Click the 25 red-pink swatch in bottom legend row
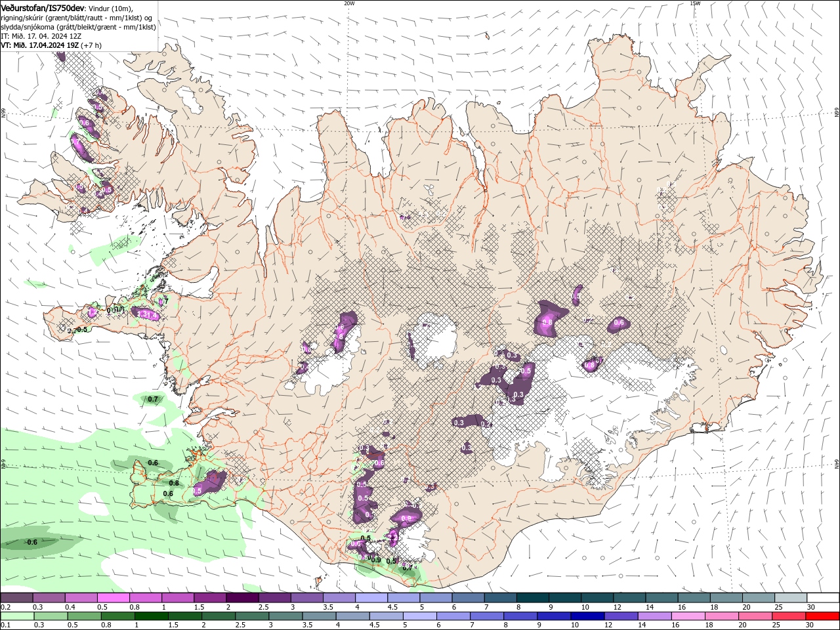The width and height of the screenshot is (840, 630). pos(789,616)
